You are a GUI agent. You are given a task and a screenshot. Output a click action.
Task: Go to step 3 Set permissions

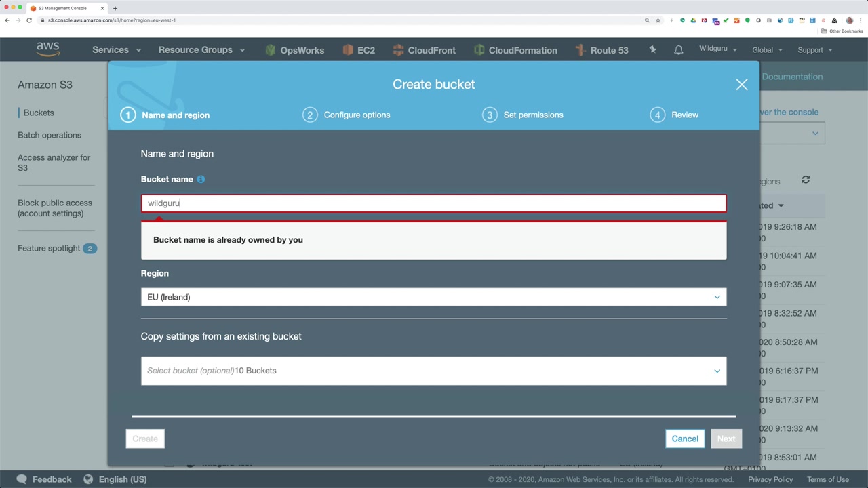tap(523, 115)
